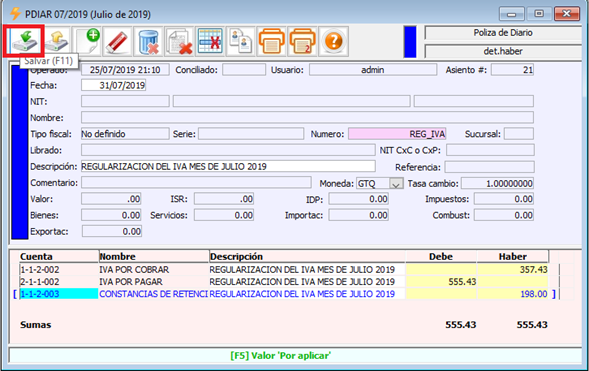Screen dimensions: 589x371
Task: Click the delete document red X icon
Action: 179,41
